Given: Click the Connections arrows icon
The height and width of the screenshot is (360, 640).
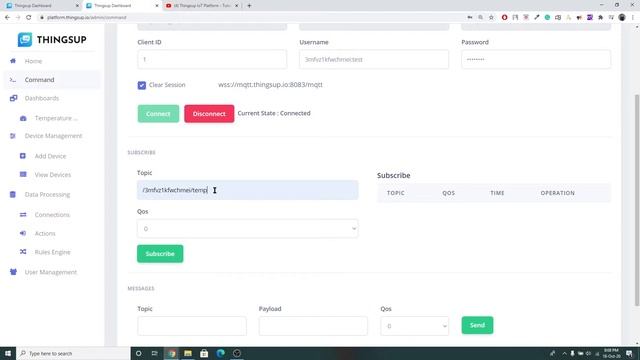Looking at the screenshot, I should point(23,214).
